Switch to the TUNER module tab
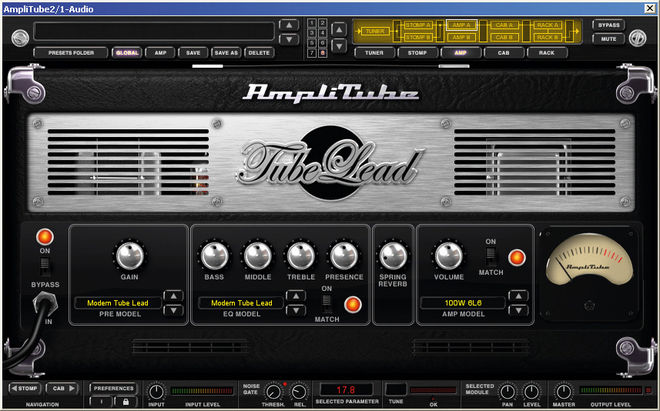This screenshot has width=660, height=411. point(375,53)
